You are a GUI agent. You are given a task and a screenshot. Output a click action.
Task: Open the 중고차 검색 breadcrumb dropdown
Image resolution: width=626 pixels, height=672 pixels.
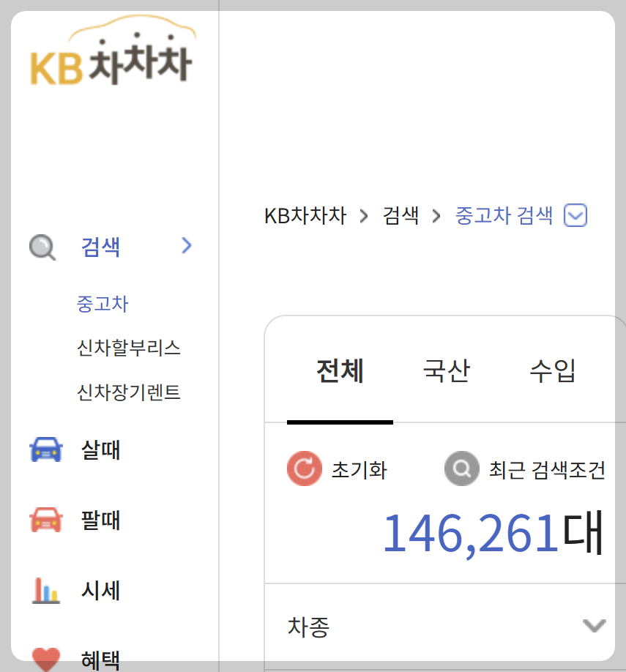tap(575, 214)
